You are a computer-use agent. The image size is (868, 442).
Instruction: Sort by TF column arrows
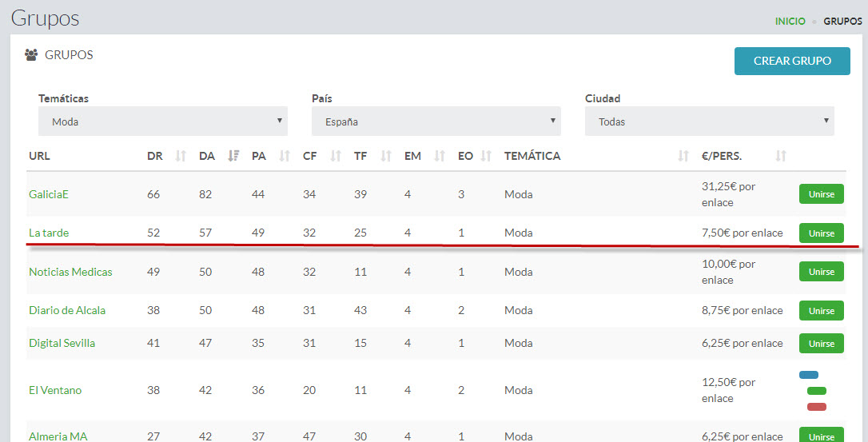(x=386, y=156)
